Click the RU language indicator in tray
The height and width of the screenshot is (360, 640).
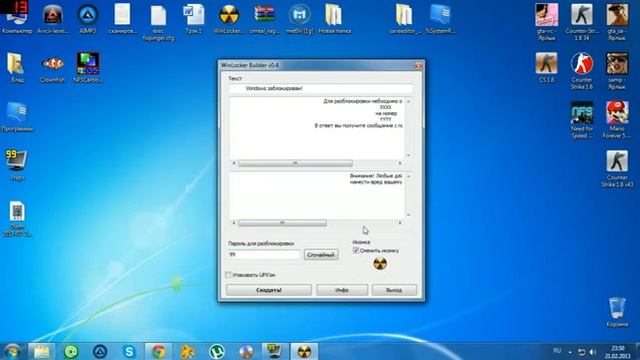pyautogui.click(x=557, y=351)
